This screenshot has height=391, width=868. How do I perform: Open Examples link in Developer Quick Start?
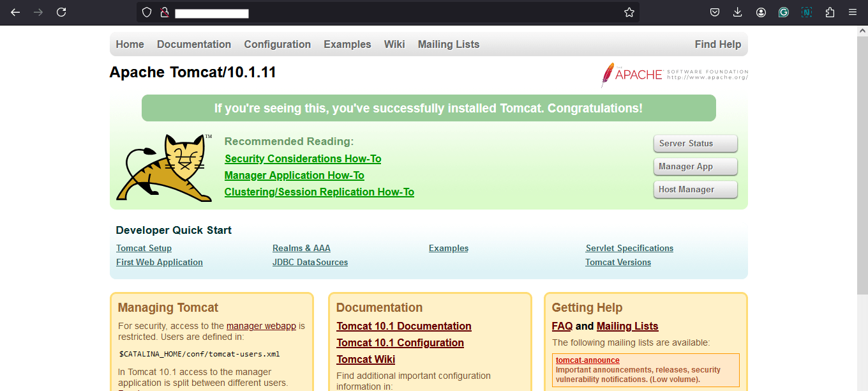(449, 248)
